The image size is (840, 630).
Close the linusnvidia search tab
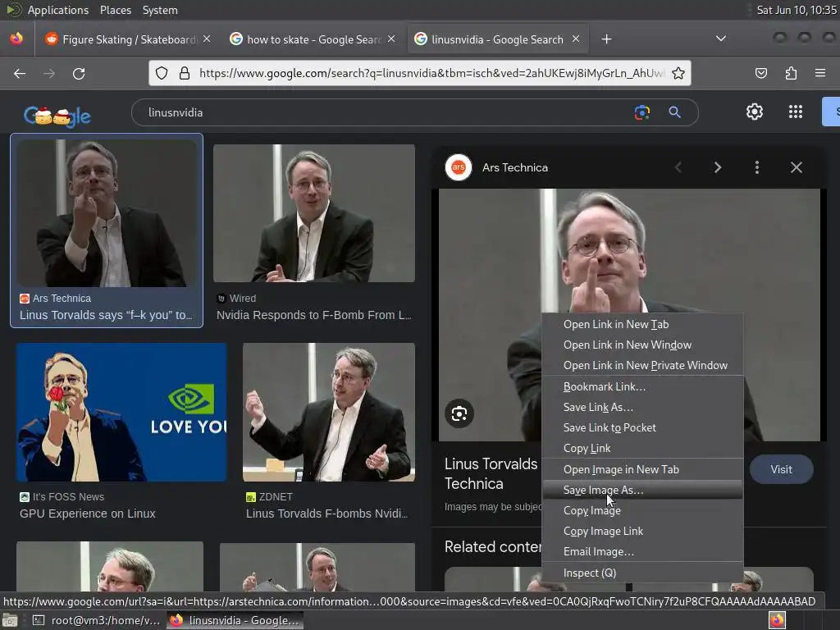pos(576,39)
